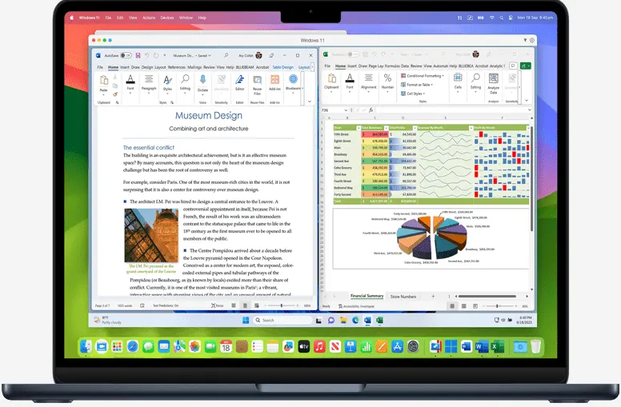621x407 pixels.
Task: Open Microsoft Edge from Windows taskbar
Action: coord(355,320)
